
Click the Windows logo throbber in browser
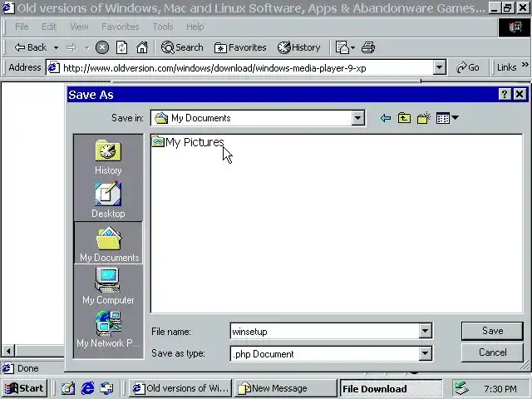(x=514, y=27)
